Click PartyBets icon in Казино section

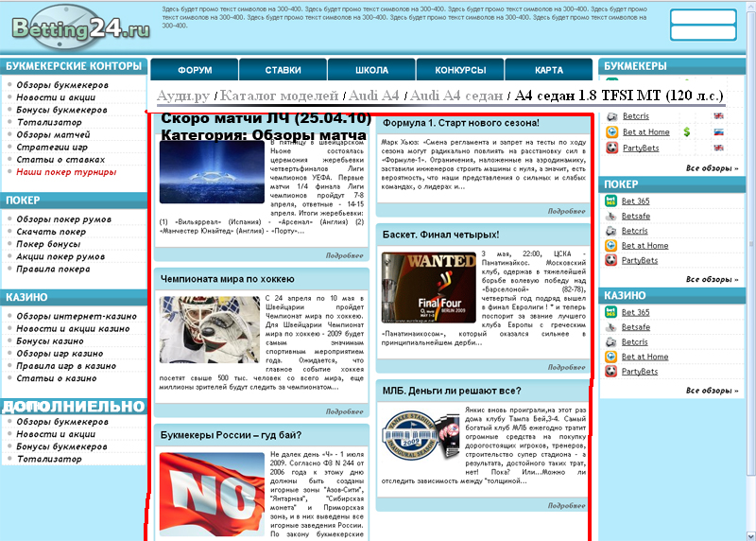click(610, 372)
